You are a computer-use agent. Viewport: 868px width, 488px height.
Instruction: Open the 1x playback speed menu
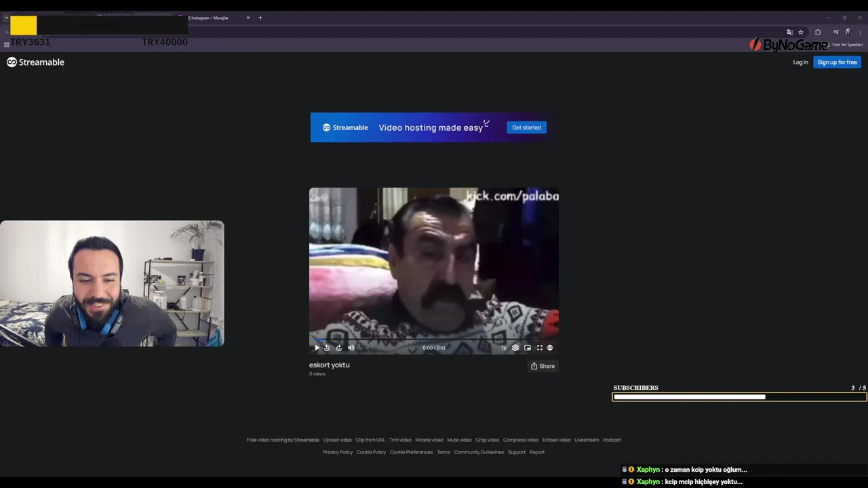click(504, 348)
